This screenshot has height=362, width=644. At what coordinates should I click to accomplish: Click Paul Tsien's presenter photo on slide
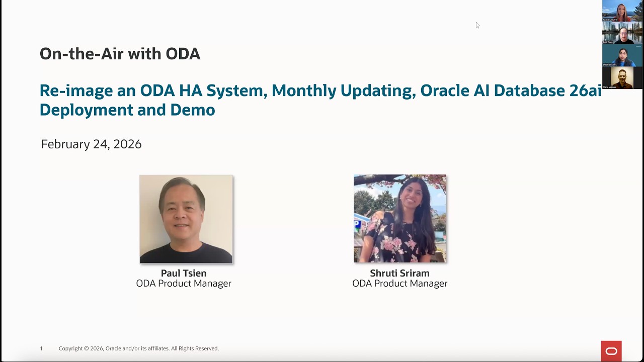[186, 219]
